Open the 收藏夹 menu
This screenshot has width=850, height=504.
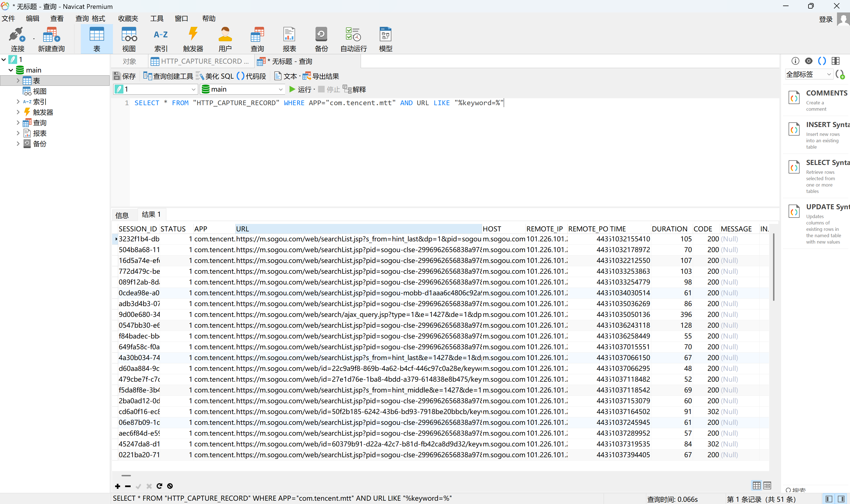(x=128, y=18)
